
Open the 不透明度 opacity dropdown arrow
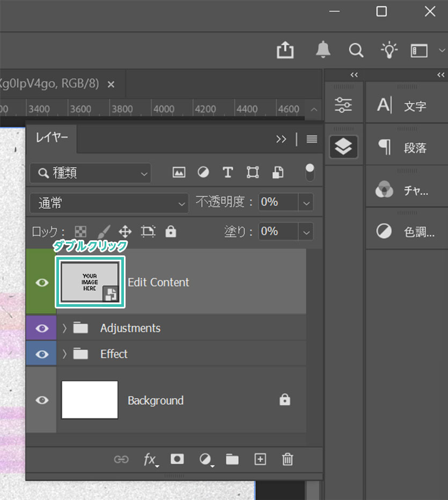[x=306, y=203]
